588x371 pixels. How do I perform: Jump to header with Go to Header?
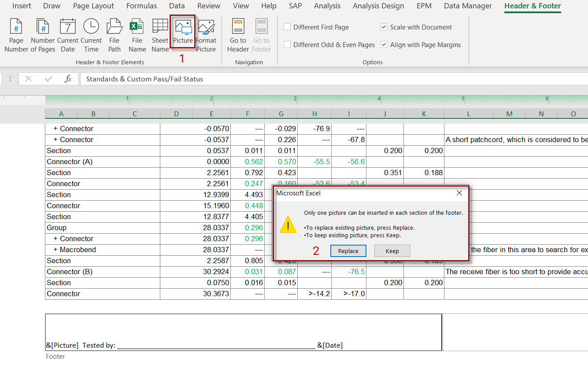coord(238,35)
